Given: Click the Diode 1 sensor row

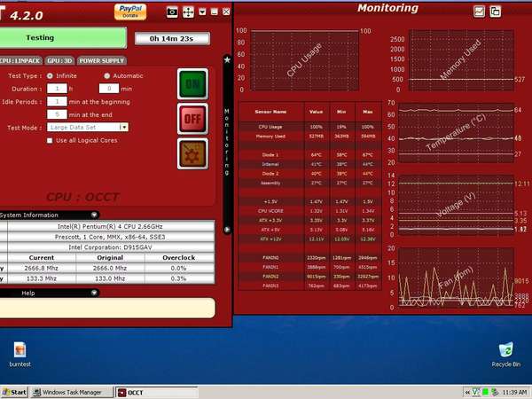Looking at the screenshot, I should coord(309,155).
